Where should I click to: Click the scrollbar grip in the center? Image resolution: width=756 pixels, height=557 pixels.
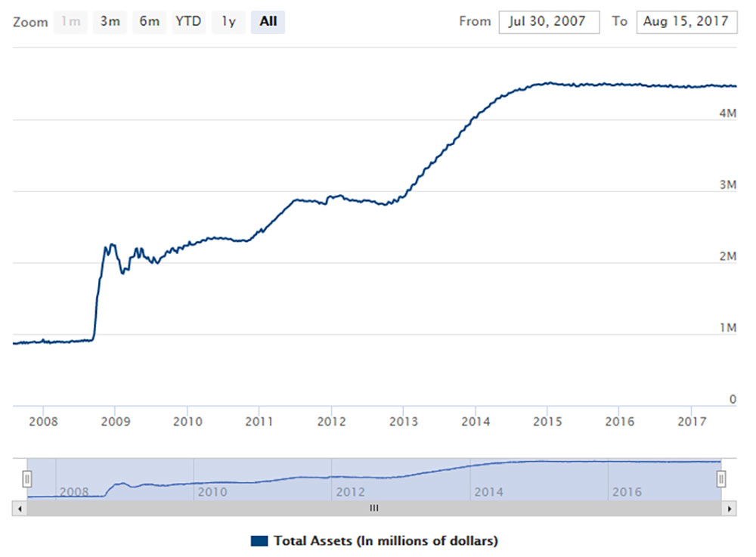tap(373, 509)
